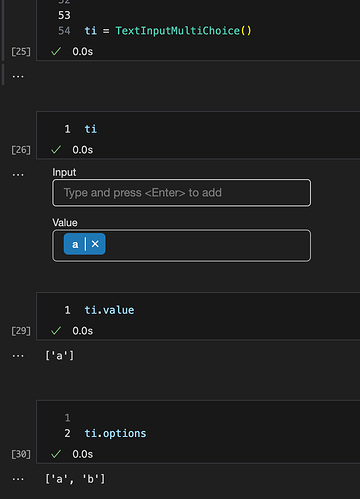Focus the 'Type and press <Enter> to add' input

pos(181,193)
